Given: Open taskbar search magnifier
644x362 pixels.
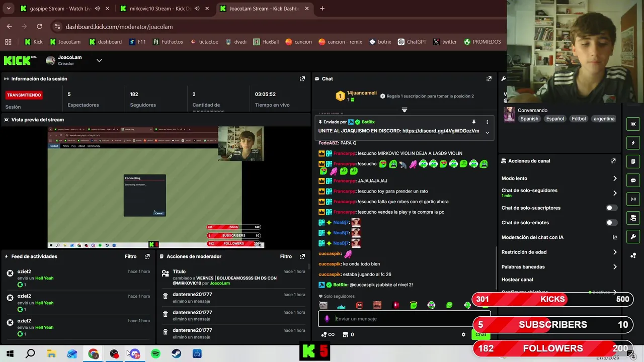Looking at the screenshot, I should pyautogui.click(x=30, y=354).
